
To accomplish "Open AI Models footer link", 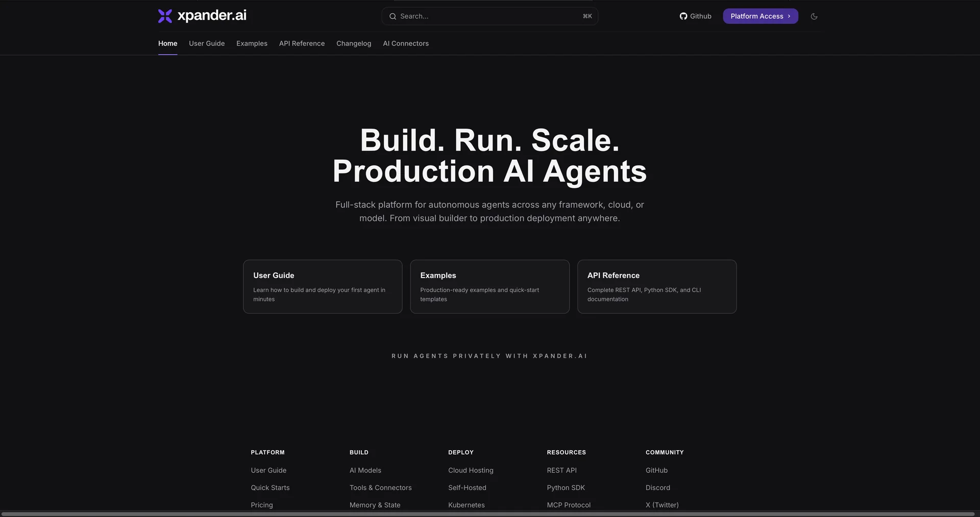I will (365, 471).
